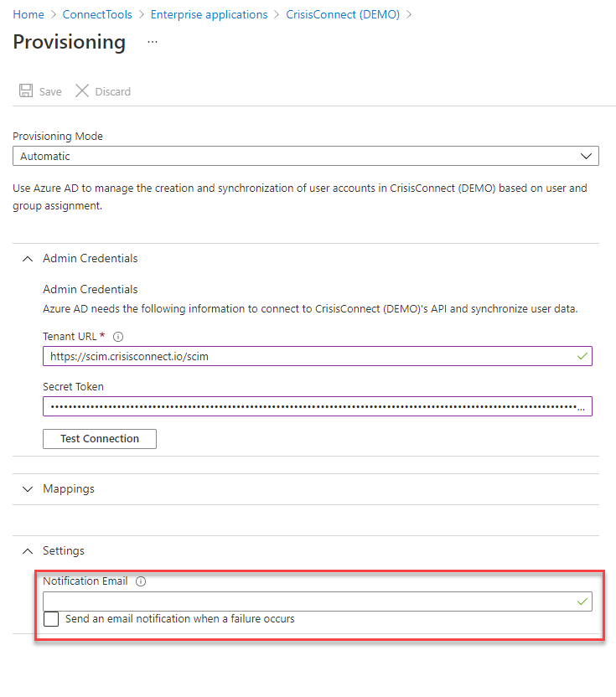Click the Discard X icon
Image resolution: width=616 pixels, height=697 pixels.
(x=82, y=90)
